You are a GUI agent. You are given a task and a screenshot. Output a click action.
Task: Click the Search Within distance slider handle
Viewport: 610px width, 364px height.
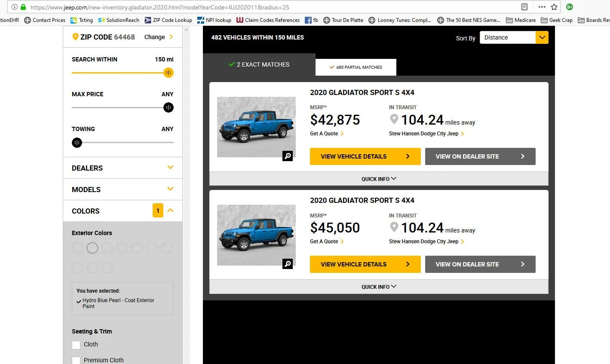(x=169, y=73)
